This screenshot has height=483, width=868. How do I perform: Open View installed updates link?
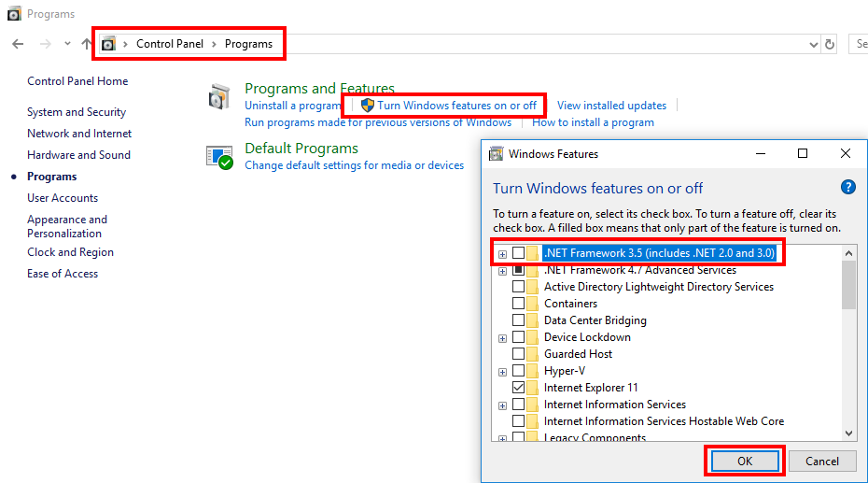pos(611,106)
